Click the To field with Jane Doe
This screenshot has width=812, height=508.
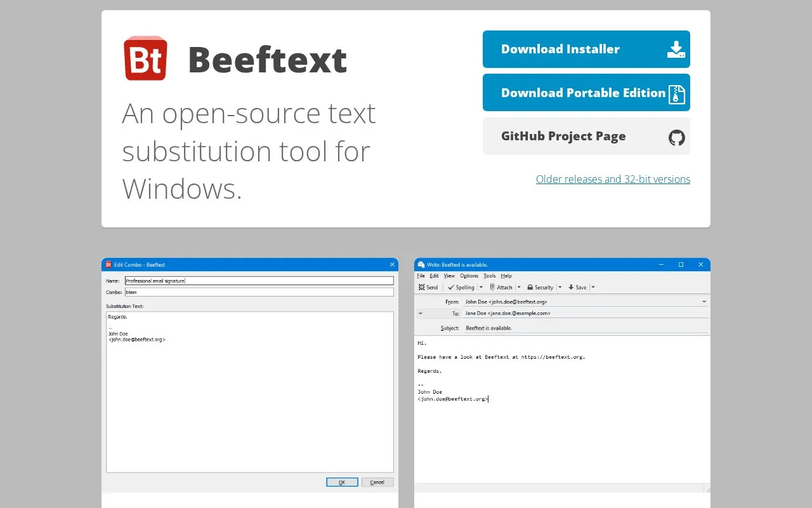(x=585, y=313)
